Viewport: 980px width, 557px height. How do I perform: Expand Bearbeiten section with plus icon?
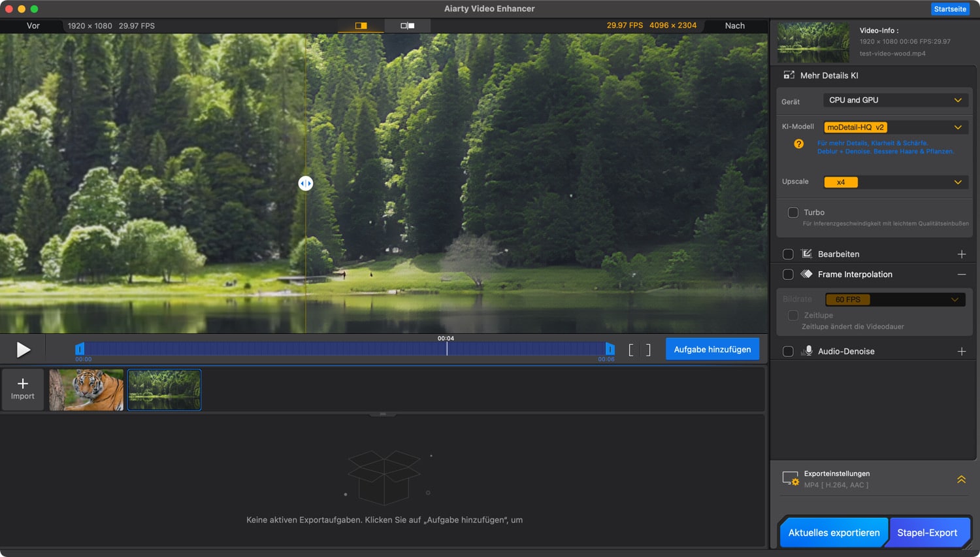pyautogui.click(x=961, y=254)
